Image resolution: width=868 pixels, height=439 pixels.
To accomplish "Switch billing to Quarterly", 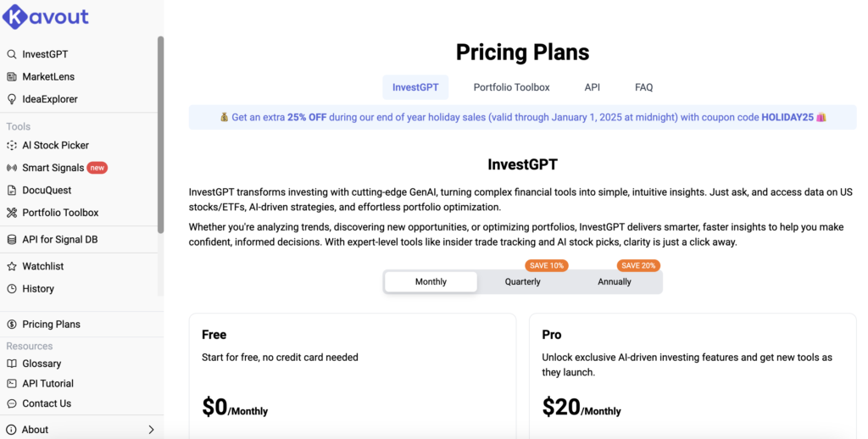I will (522, 281).
